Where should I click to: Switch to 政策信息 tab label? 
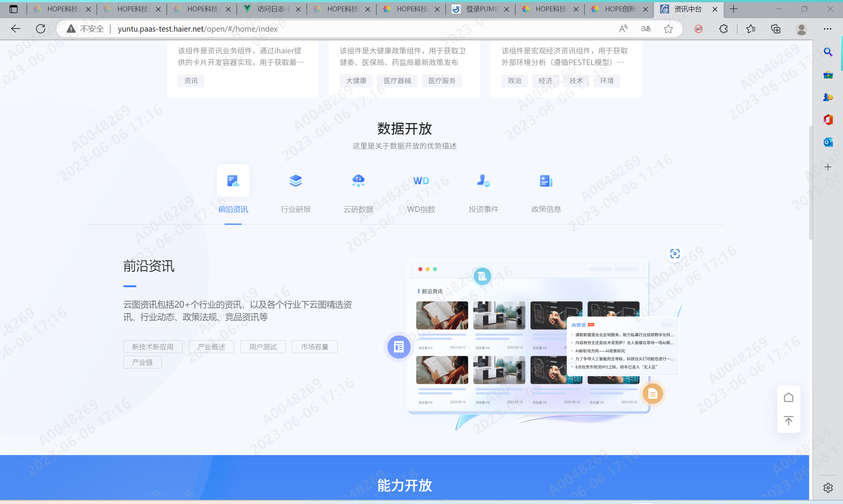coord(546,209)
